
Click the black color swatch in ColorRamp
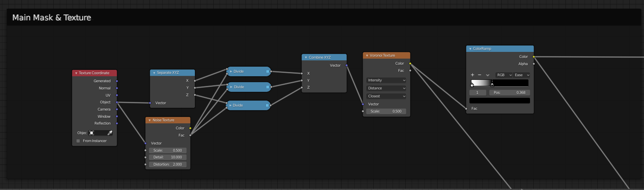(x=500, y=101)
